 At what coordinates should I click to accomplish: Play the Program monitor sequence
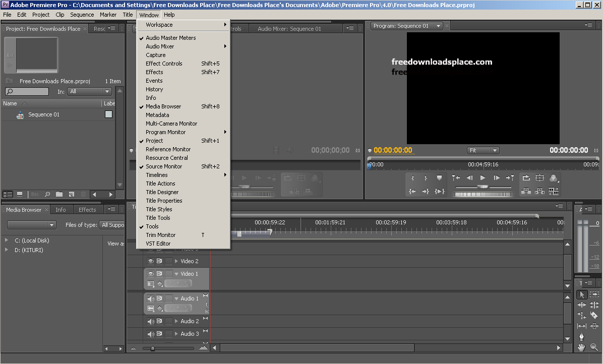(483, 177)
